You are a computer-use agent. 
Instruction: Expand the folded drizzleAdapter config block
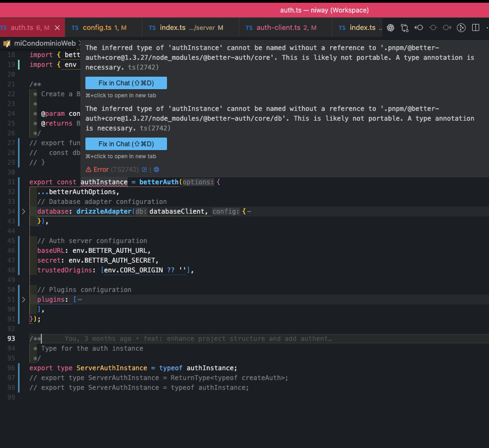tap(23, 211)
